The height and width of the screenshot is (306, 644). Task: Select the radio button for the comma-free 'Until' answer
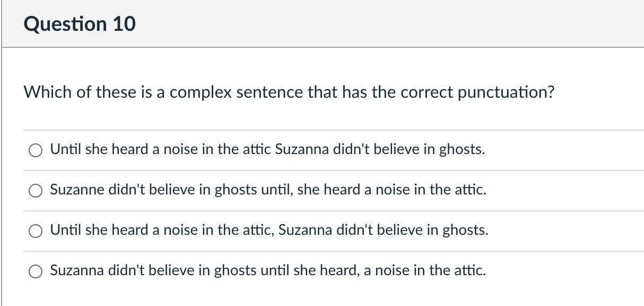pyautogui.click(x=36, y=150)
